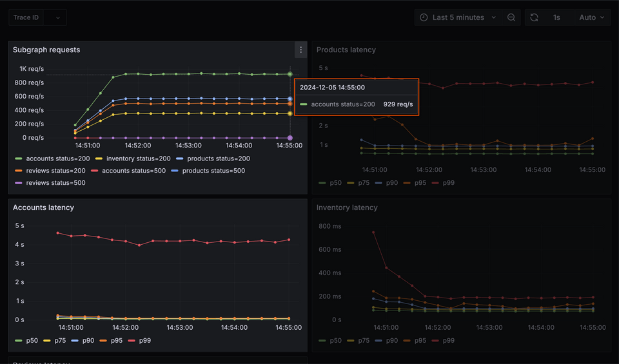Toggle accounts status=500 series in legend
Image resolution: width=619 pixels, height=364 pixels.
(x=134, y=171)
